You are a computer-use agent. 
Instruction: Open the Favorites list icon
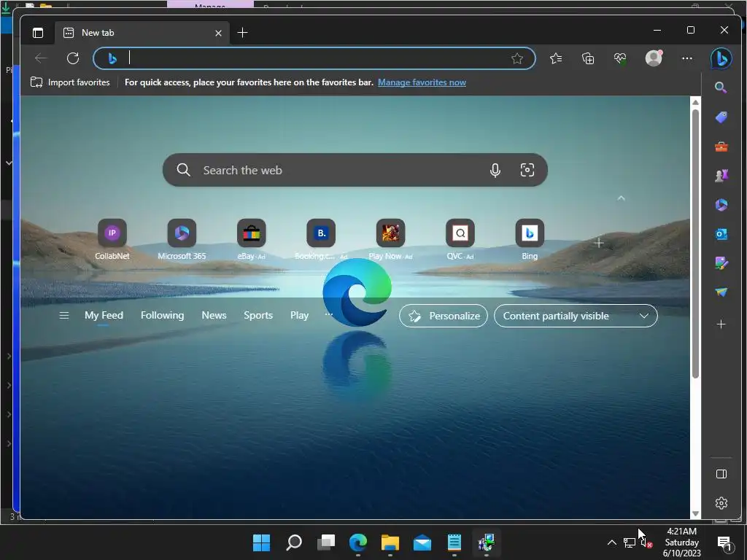556,58
